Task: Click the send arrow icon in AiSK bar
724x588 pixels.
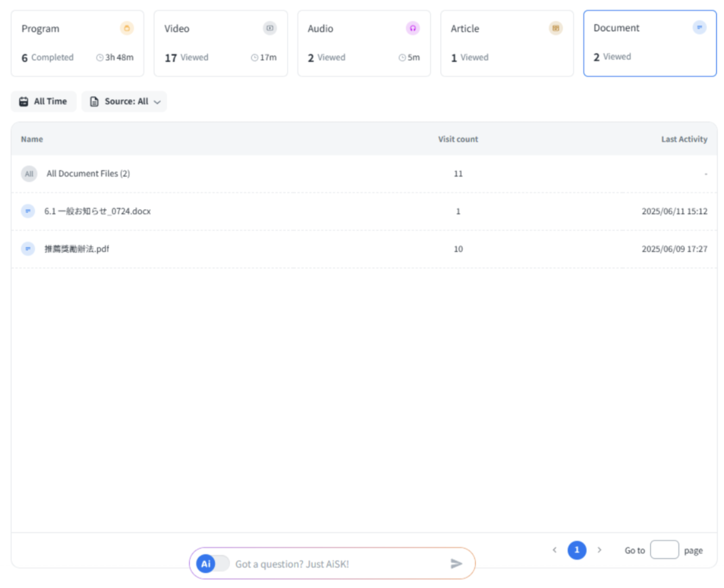Action: [x=456, y=563]
